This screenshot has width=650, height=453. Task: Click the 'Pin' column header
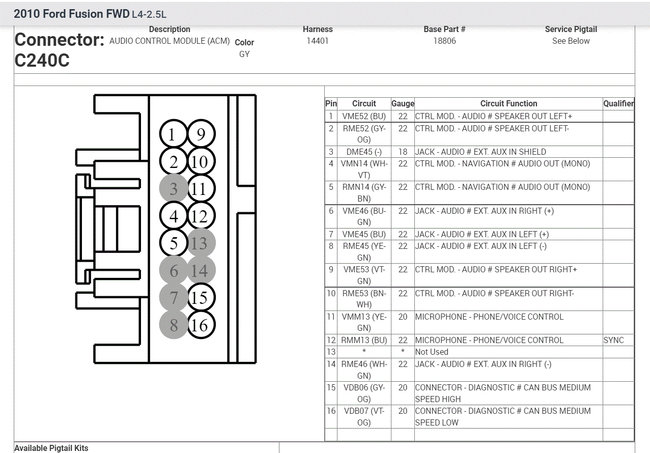click(331, 104)
